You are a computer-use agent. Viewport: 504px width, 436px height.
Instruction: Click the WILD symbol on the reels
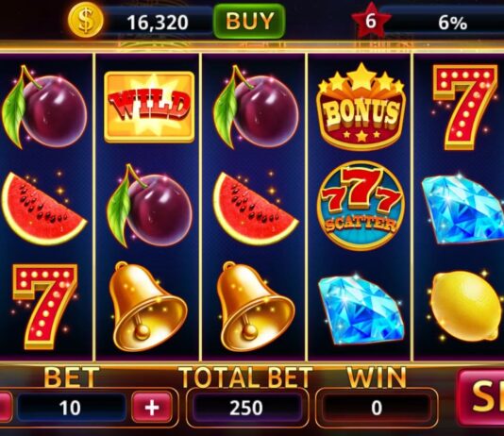pos(149,107)
